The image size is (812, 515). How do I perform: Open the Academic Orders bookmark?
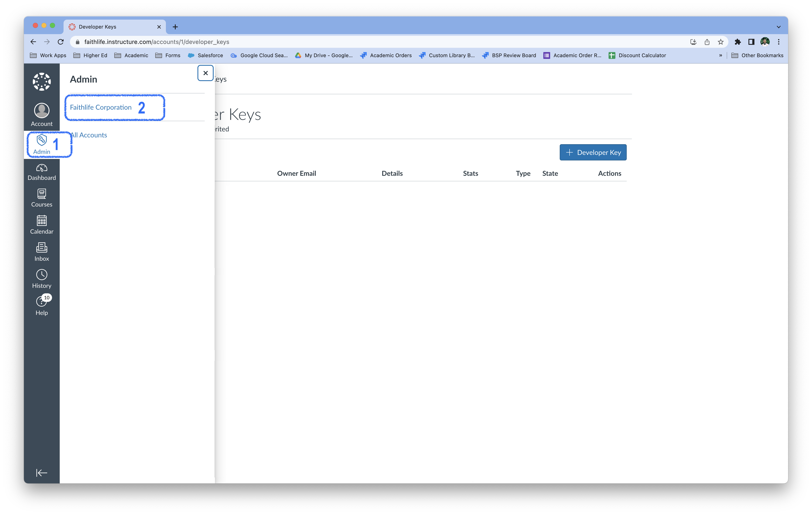pos(386,55)
